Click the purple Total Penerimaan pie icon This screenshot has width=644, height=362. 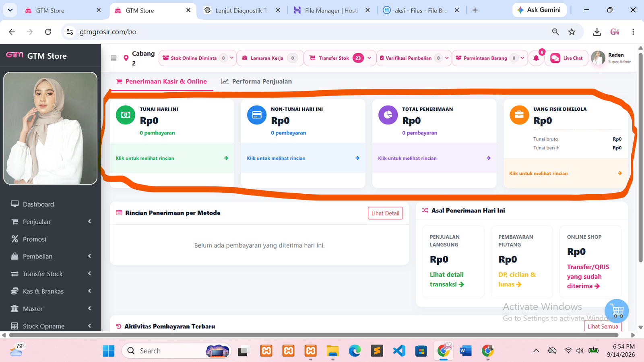(x=388, y=115)
